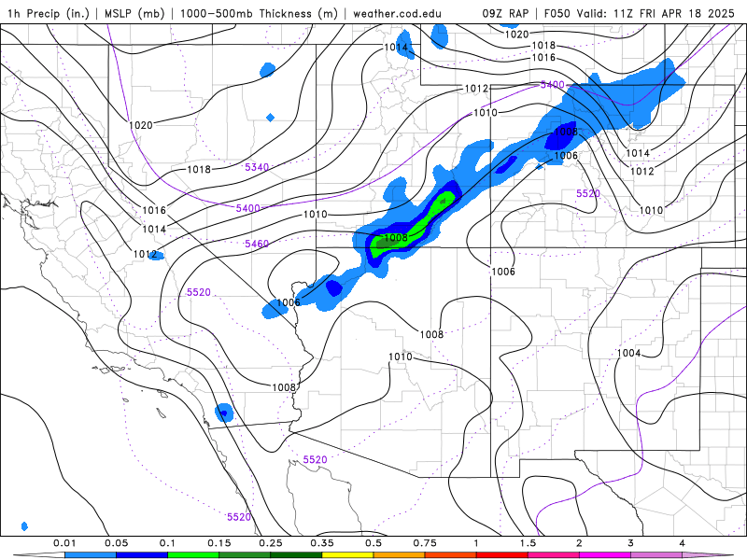Viewport: 747px width, 560px height.
Task: Click the 0.15 legend value
Action: pos(219,543)
